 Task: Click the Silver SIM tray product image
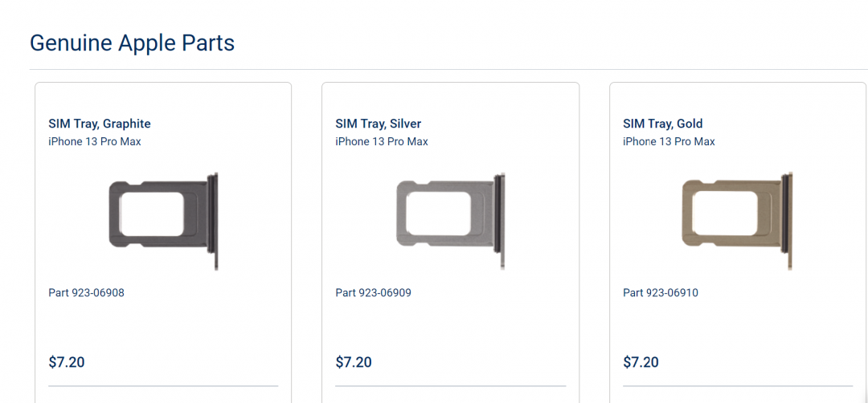(452, 221)
